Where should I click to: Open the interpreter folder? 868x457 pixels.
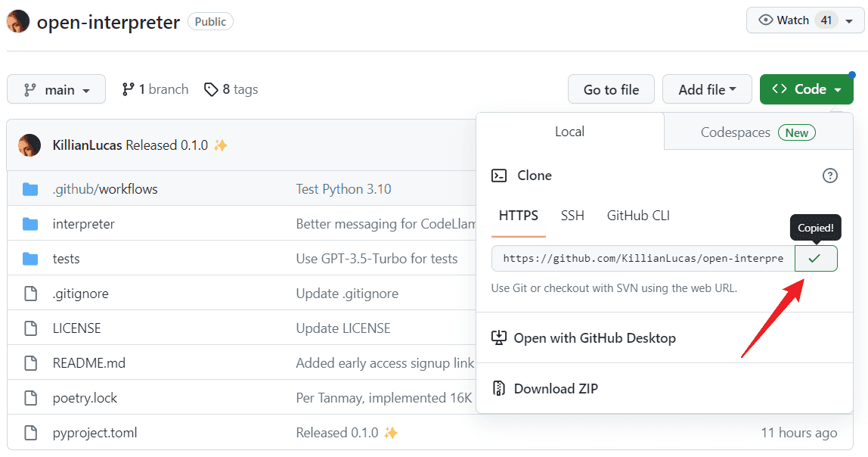(84, 224)
